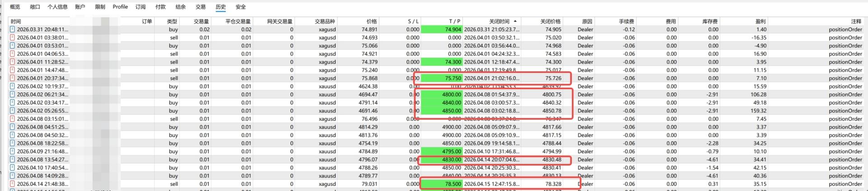The width and height of the screenshot is (868, 191).
Task: Select the order icon for 2026.04.08 13:54:27 row
Action: pos(12,159)
